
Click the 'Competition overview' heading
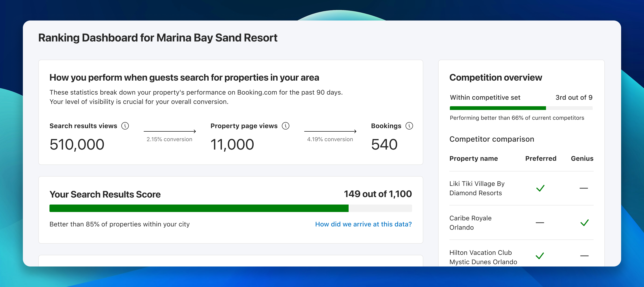click(496, 78)
